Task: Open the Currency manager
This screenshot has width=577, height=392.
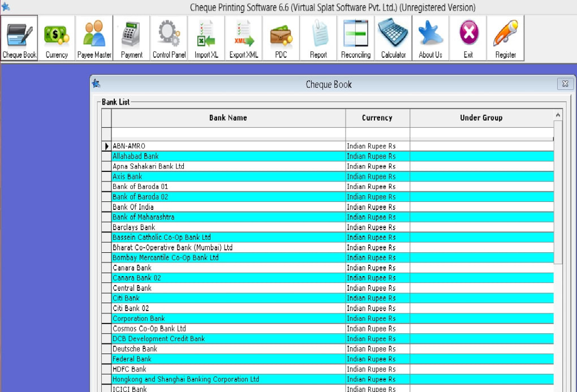Action: pyautogui.click(x=56, y=37)
